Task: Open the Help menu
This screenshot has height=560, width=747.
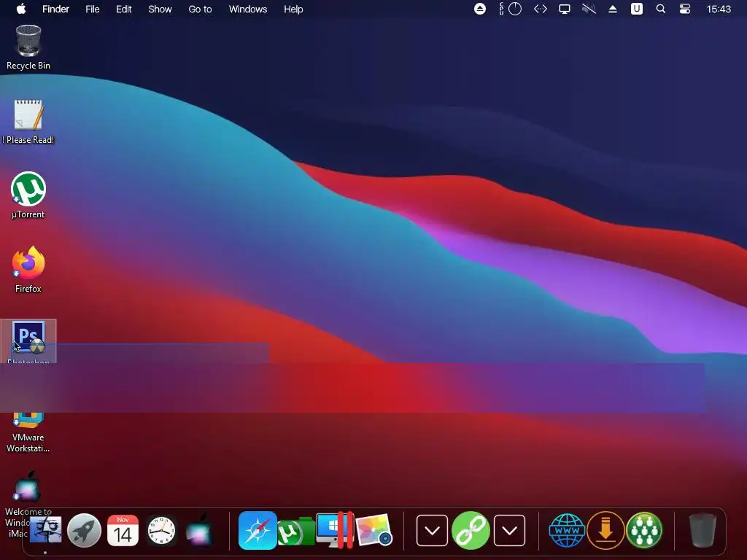Action: pyautogui.click(x=293, y=9)
